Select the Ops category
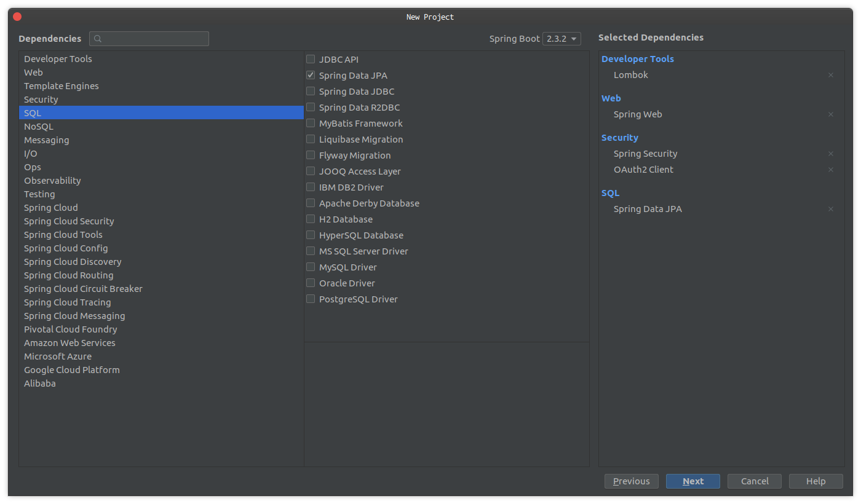The image size is (861, 504). click(x=161, y=167)
